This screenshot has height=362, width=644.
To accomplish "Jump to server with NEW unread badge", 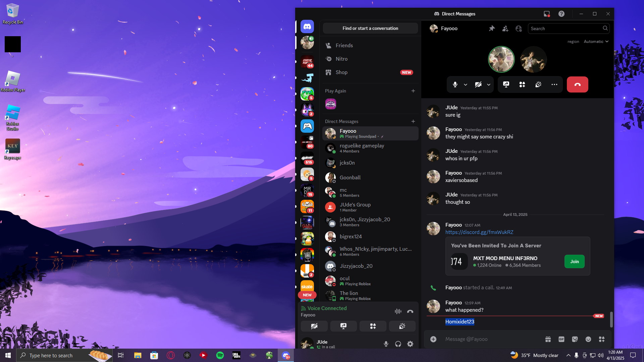I will (x=307, y=295).
